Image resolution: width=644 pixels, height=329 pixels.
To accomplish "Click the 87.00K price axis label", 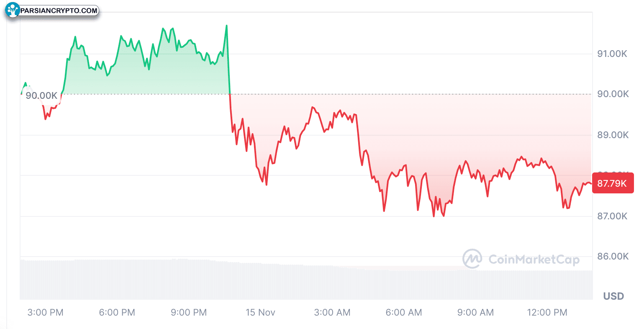I will [x=612, y=216].
